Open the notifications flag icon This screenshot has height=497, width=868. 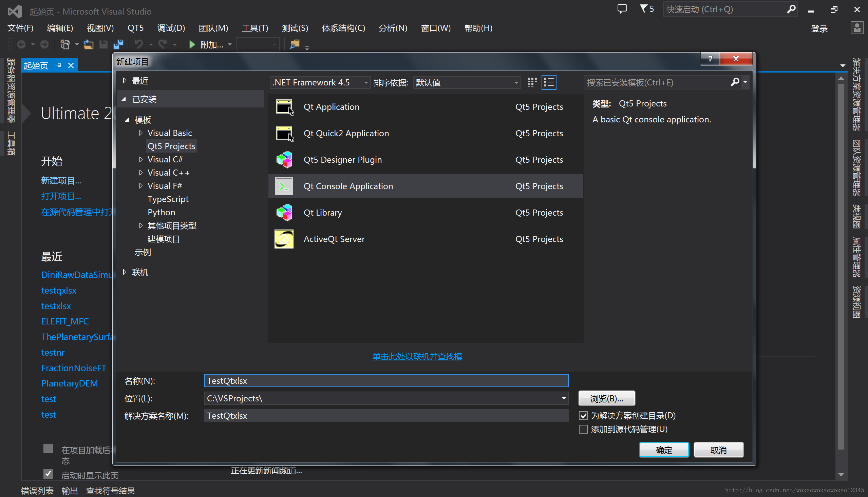pos(643,8)
